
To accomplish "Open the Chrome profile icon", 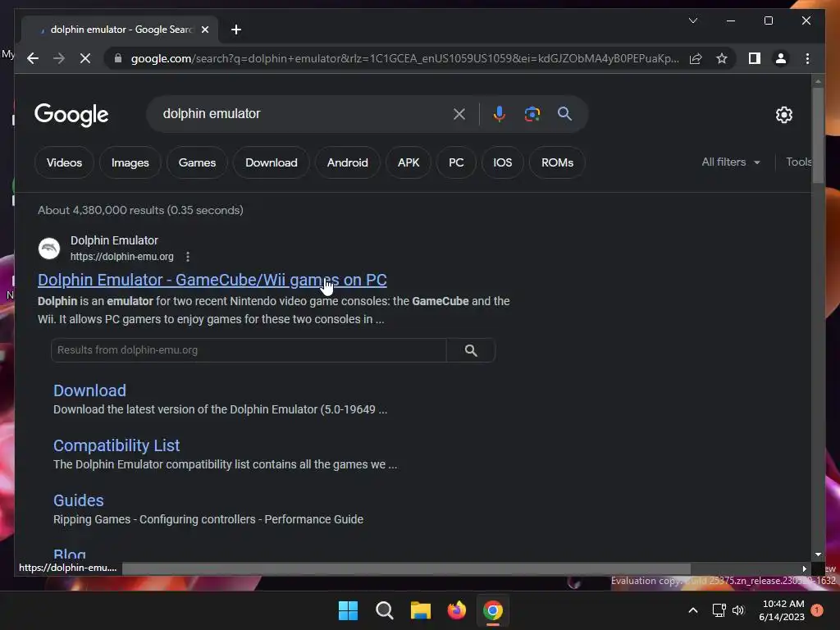I will pyautogui.click(x=781, y=58).
